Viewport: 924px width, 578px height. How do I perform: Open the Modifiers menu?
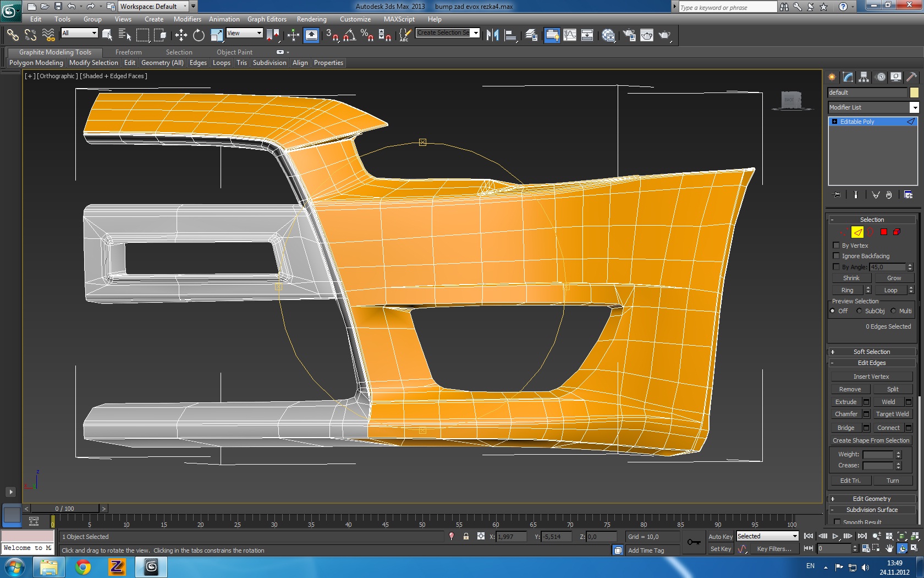(187, 19)
